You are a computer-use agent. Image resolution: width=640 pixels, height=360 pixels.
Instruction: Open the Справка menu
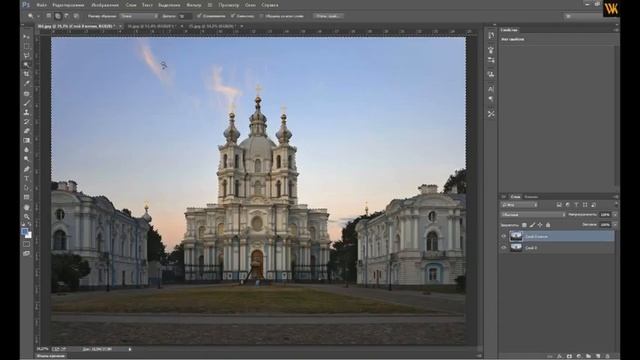(270, 5)
